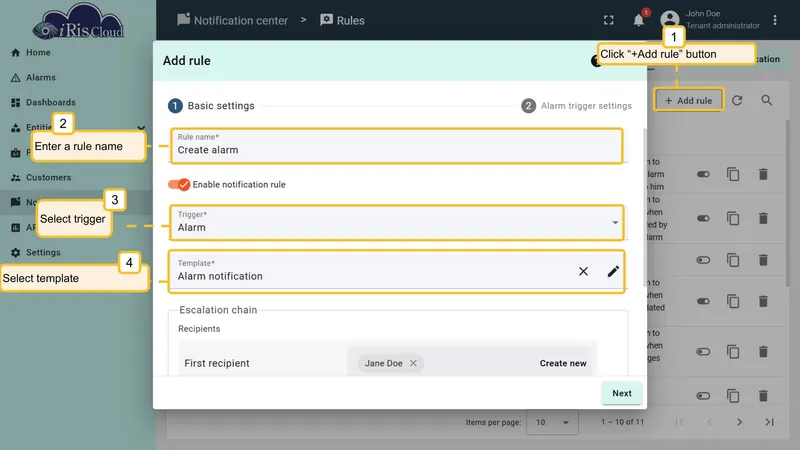The width and height of the screenshot is (800, 450).
Task: Toggle the rule in row with 'ed by'
Action: 703,218
